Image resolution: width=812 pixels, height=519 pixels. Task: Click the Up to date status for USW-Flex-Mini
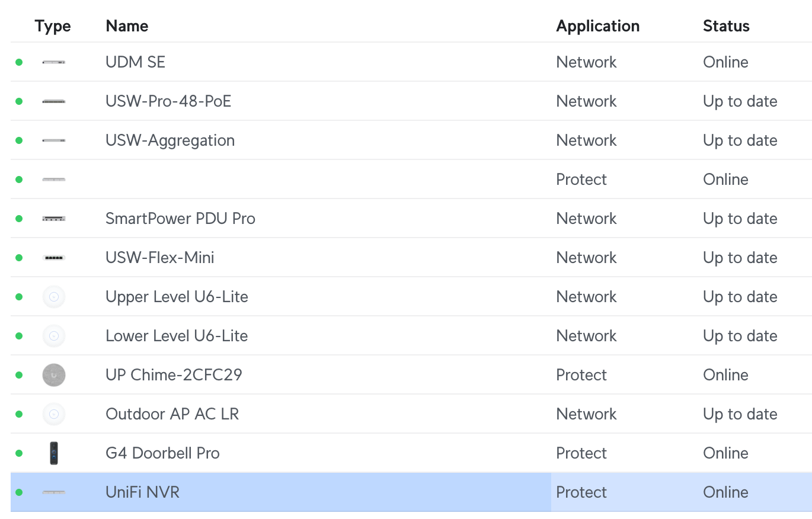click(740, 258)
